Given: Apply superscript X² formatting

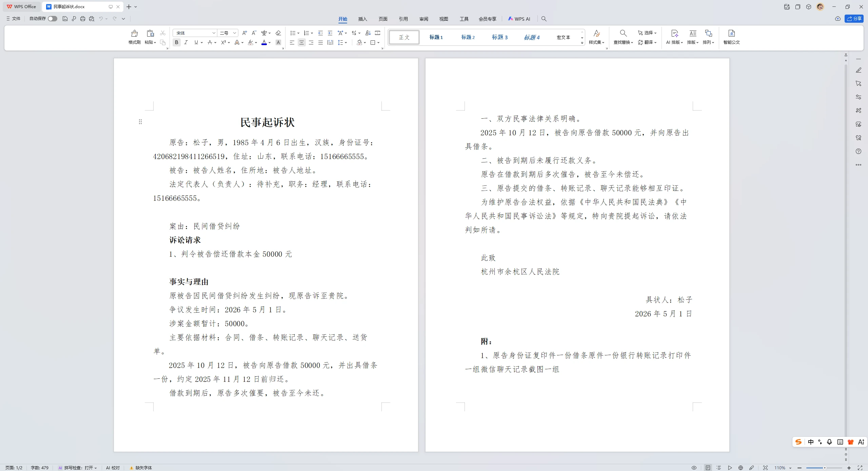Looking at the screenshot, I should (x=223, y=42).
